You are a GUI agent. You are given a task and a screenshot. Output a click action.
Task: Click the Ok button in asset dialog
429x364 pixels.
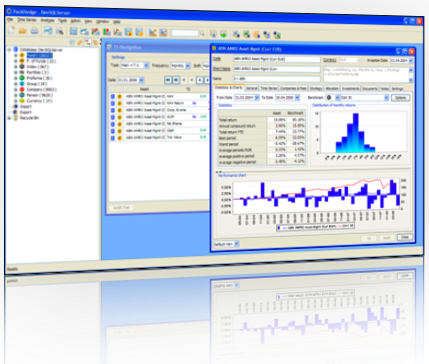[369, 239]
